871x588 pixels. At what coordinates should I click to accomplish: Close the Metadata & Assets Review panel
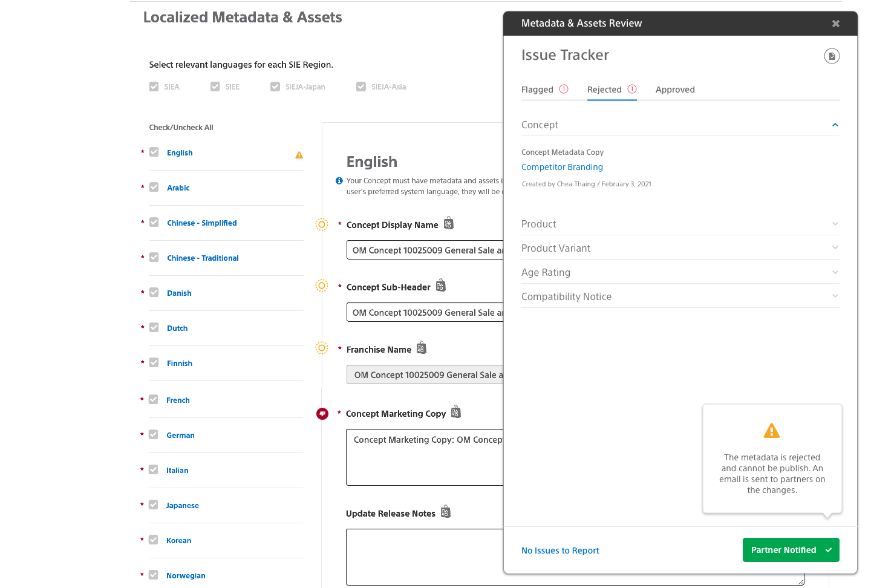[836, 24]
